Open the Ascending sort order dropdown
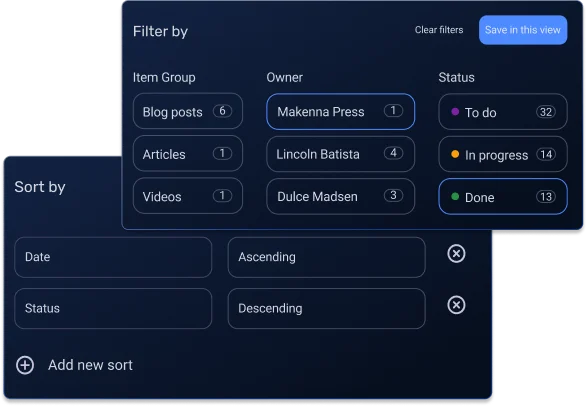This screenshot has width=587, height=406. click(x=326, y=257)
